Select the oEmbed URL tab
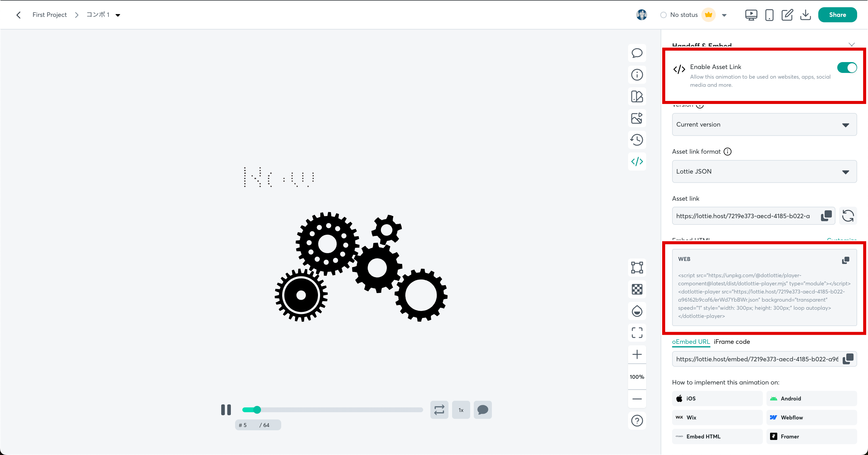Screen dimensions: 868x455 pos(690,341)
